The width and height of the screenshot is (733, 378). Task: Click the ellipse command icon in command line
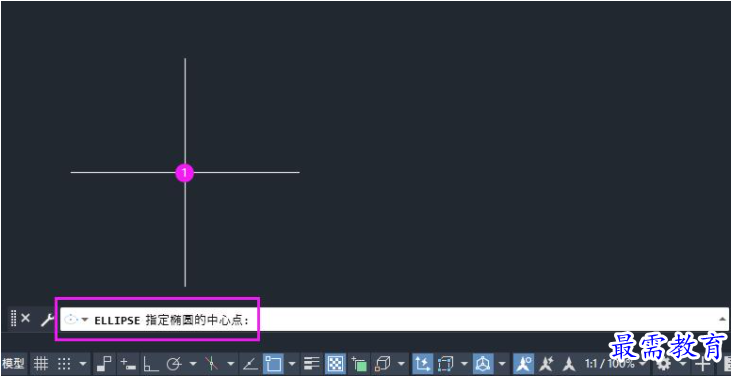[x=71, y=320]
